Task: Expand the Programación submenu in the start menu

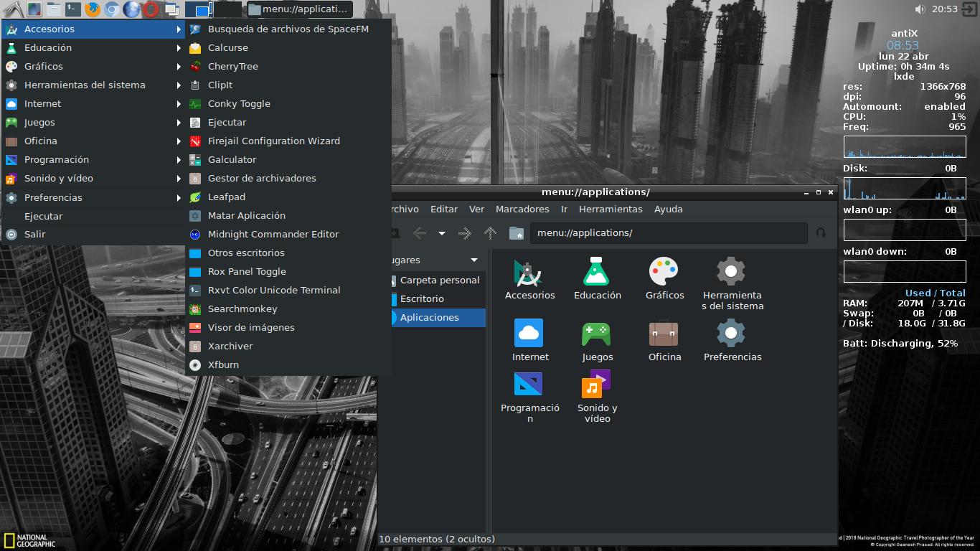Action: [93, 160]
